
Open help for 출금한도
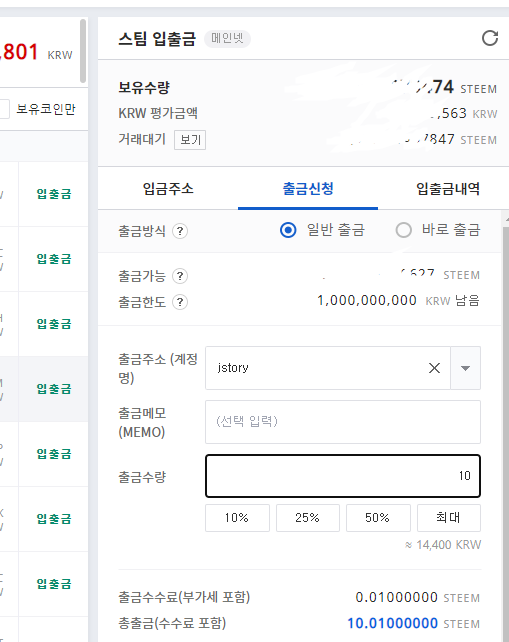[180, 302]
